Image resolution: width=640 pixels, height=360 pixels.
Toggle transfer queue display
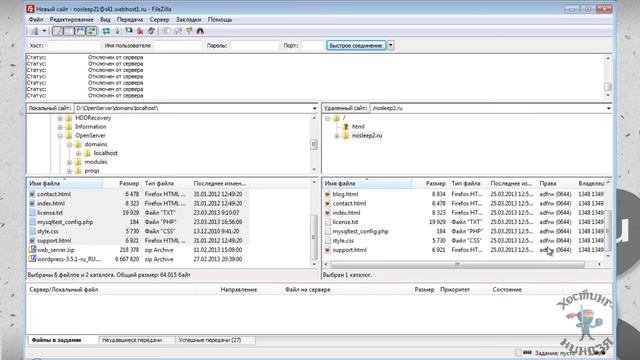tap(92, 31)
